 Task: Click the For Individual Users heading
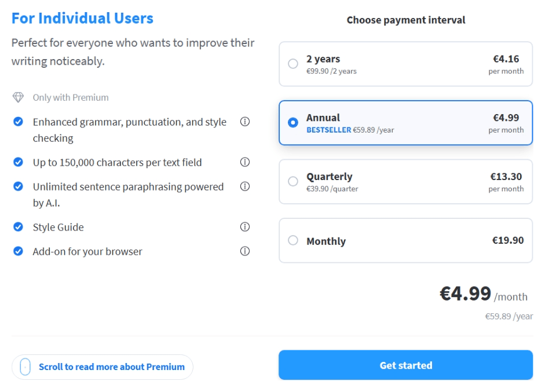pos(82,18)
